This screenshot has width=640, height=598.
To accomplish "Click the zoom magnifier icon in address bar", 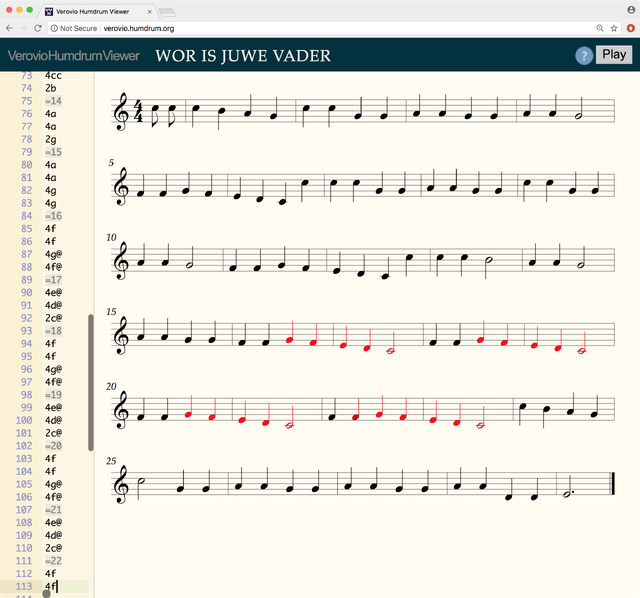I will tap(599, 29).
